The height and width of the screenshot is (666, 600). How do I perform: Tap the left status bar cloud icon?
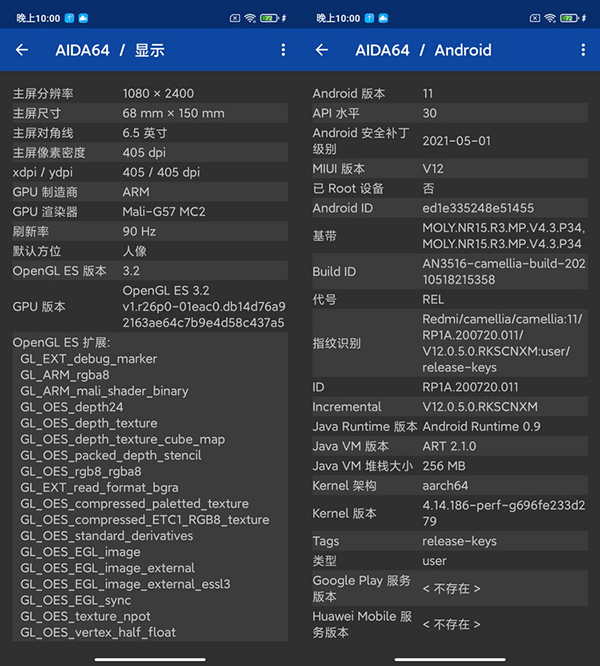pos(83,18)
